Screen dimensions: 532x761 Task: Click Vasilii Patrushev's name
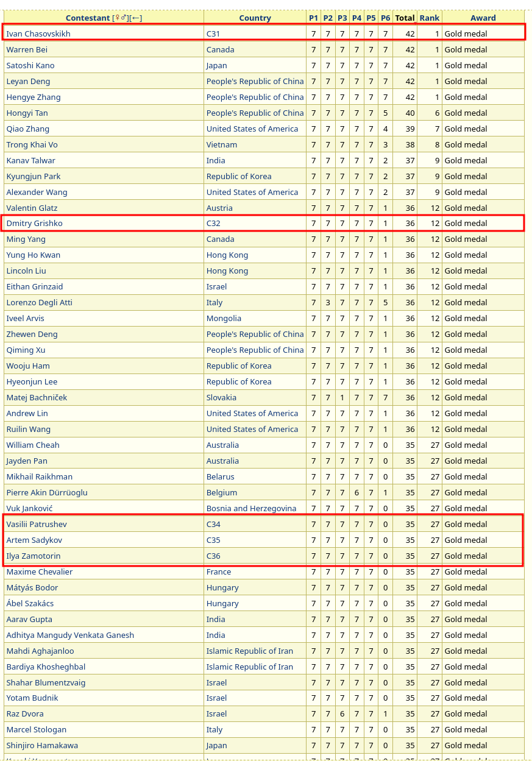(37, 524)
